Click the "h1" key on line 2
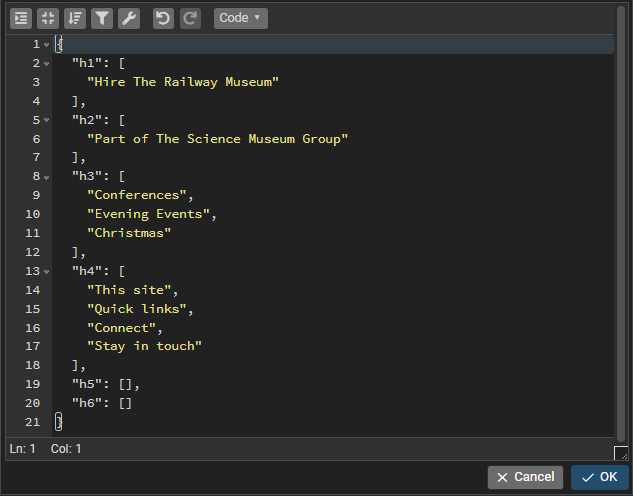 pos(87,63)
